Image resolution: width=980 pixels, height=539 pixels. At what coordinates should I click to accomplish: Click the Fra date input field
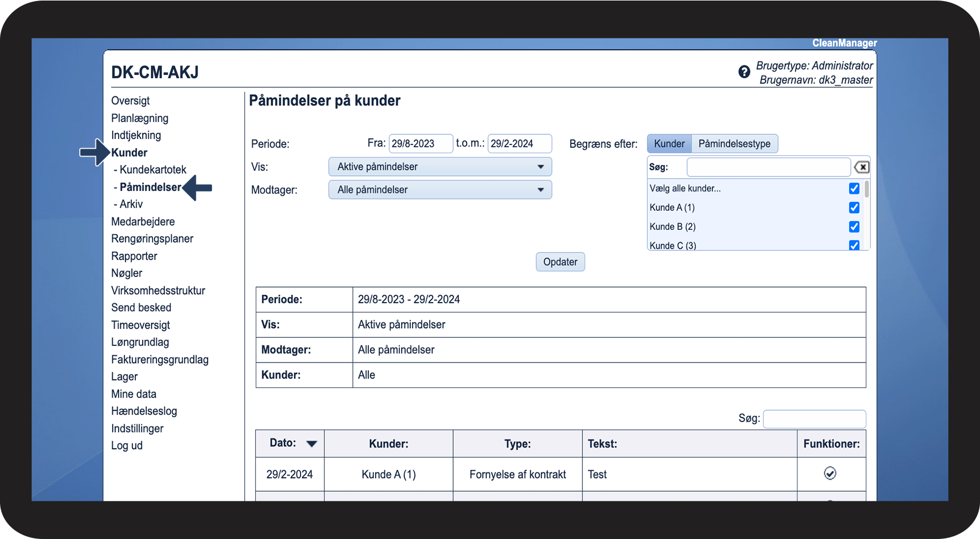coord(420,144)
